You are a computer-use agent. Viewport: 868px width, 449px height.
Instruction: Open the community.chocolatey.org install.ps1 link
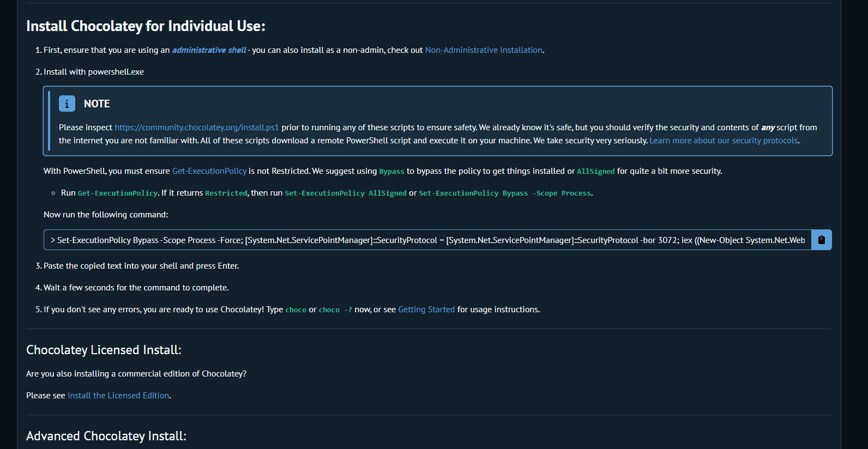197,128
